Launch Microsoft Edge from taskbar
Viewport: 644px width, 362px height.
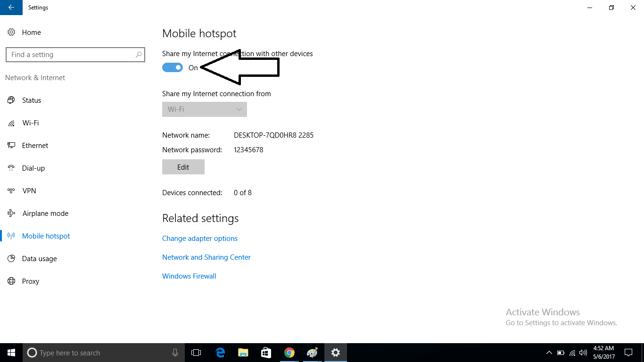click(220, 352)
